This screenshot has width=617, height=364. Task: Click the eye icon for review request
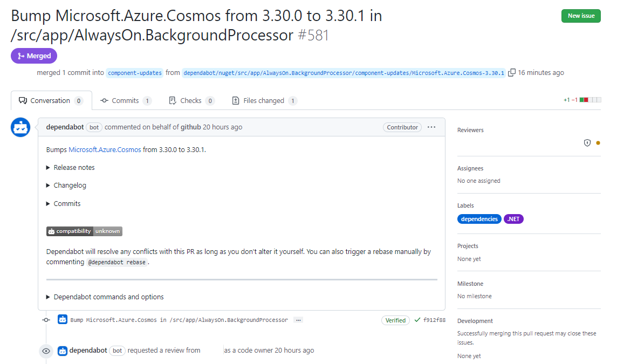click(46, 351)
